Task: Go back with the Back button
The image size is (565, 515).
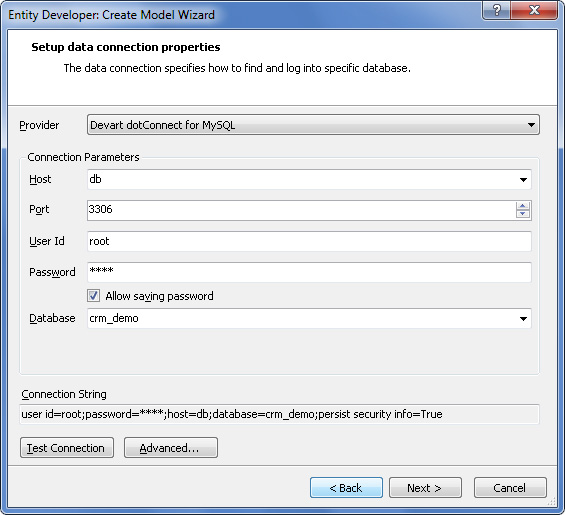Action: pyautogui.click(x=346, y=488)
